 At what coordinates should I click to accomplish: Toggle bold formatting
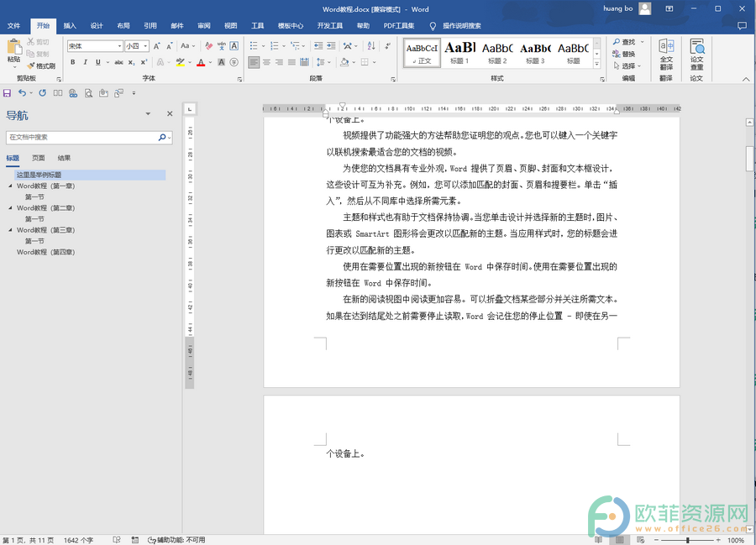click(x=73, y=62)
